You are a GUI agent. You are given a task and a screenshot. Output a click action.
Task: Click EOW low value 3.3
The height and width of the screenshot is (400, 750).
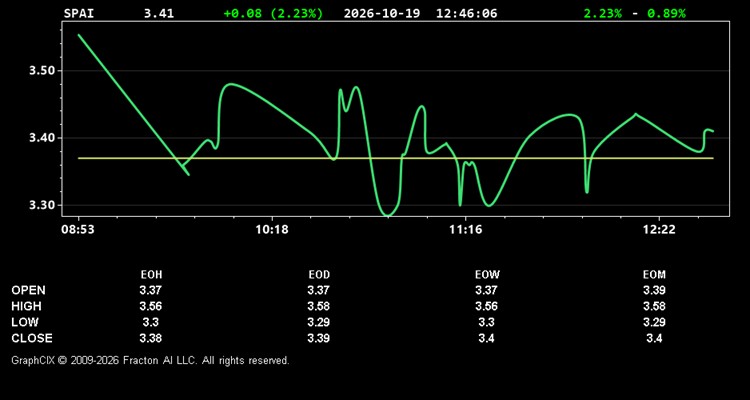click(x=486, y=322)
